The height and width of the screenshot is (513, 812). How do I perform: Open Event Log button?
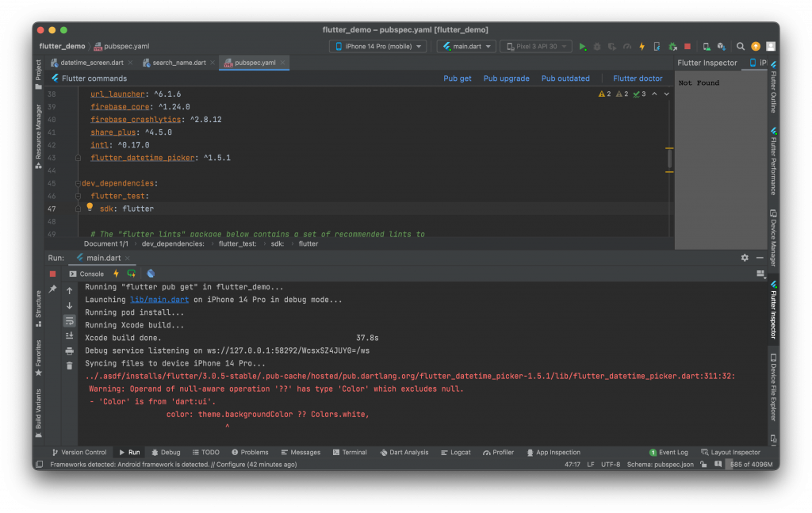pyautogui.click(x=668, y=453)
